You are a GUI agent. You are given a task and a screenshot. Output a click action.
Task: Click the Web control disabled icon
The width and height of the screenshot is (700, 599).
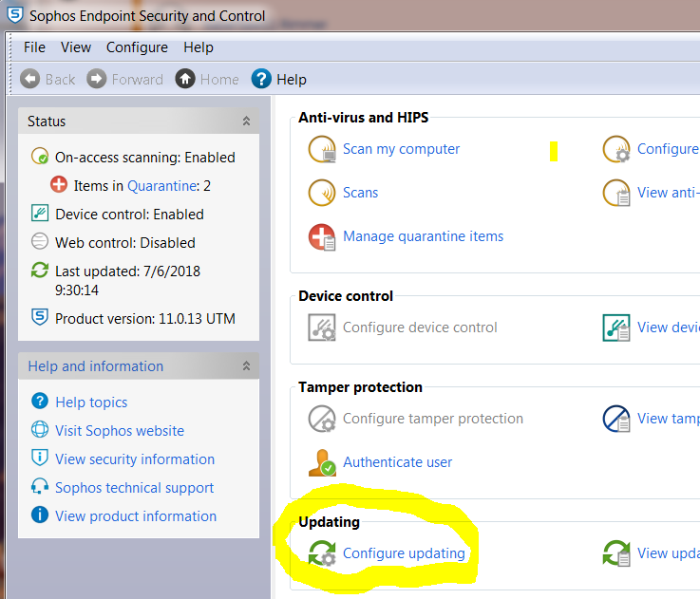40,241
